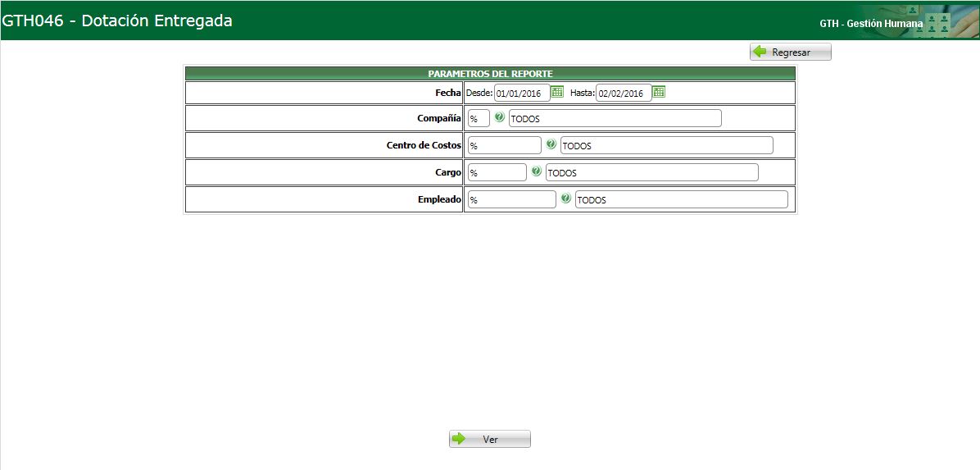Screen dimensions: 980x470
Task: Select the Empleado code field
Action: [512, 199]
